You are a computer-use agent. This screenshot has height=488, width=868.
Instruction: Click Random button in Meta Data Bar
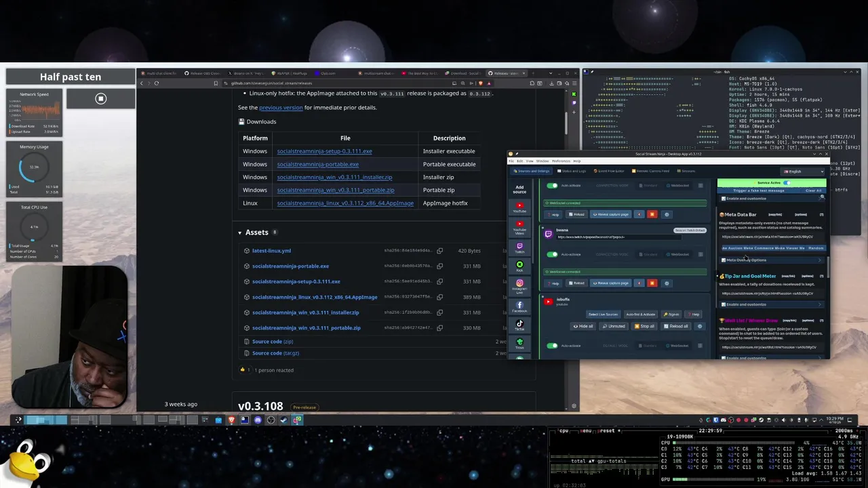coord(816,248)
